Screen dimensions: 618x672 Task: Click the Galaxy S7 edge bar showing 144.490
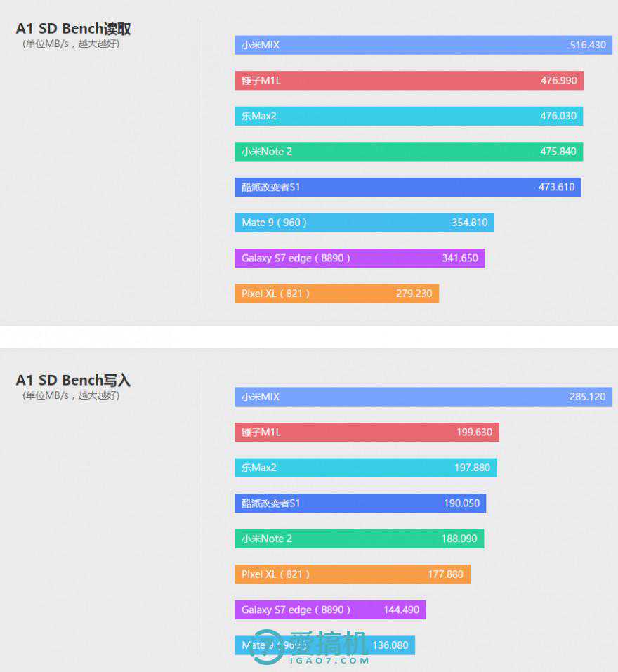pyautogui.click(x=330, y=610)
